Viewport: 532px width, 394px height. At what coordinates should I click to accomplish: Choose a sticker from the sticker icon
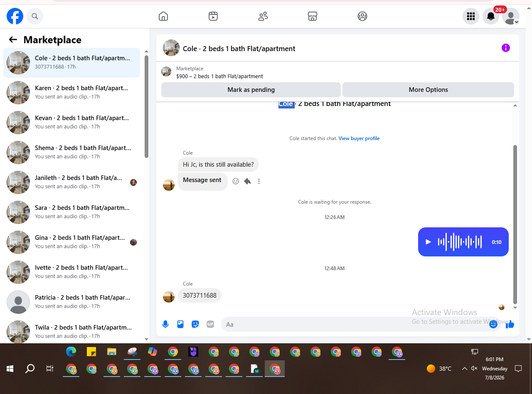[195, 324]
